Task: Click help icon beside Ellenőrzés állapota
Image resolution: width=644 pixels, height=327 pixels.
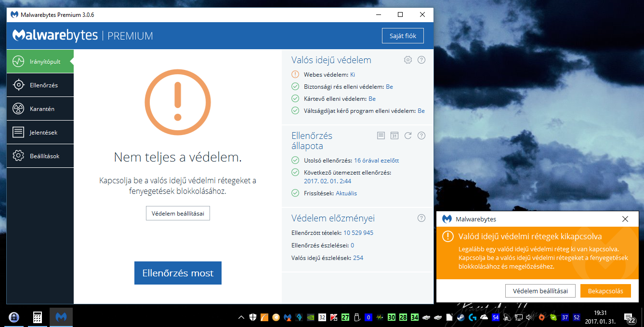Action: 421,136
